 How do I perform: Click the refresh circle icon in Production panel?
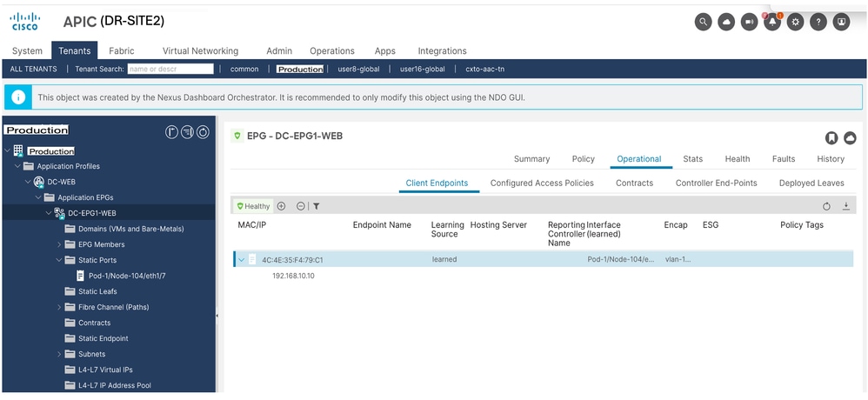pyautogui.click(x=203, y=132)
